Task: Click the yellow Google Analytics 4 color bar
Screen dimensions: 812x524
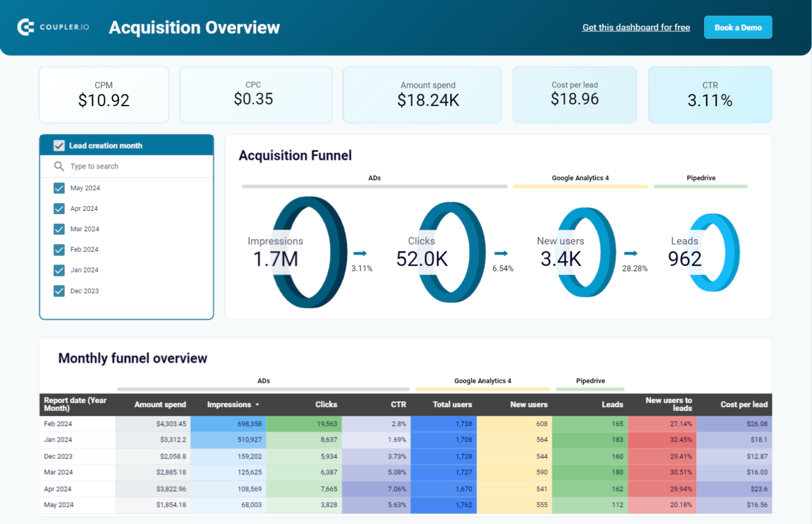Action: (580, 186)
